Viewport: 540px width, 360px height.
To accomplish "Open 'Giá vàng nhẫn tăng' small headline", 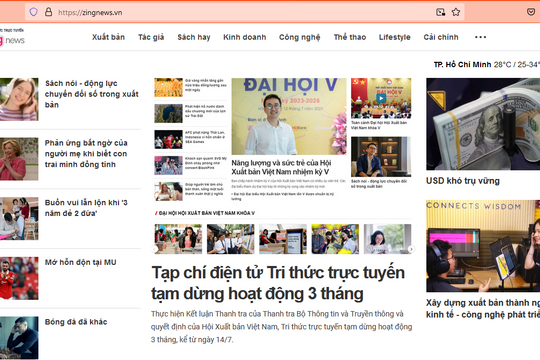I will click(206, 85).
